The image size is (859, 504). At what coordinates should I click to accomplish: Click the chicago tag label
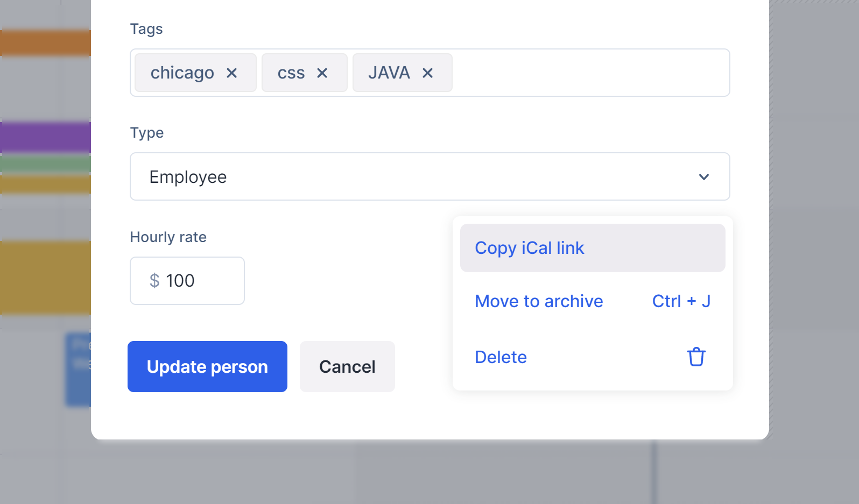coord(182,73)
